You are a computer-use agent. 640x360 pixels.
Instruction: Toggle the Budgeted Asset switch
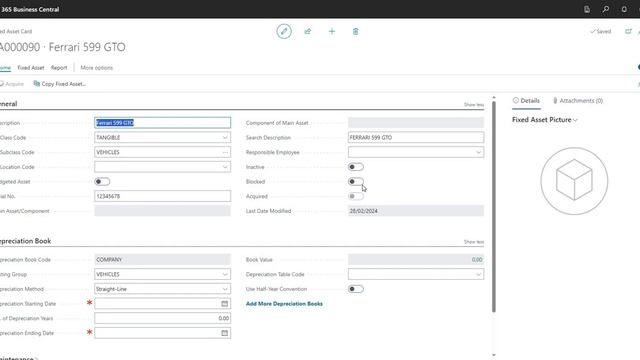click(102, 182)
